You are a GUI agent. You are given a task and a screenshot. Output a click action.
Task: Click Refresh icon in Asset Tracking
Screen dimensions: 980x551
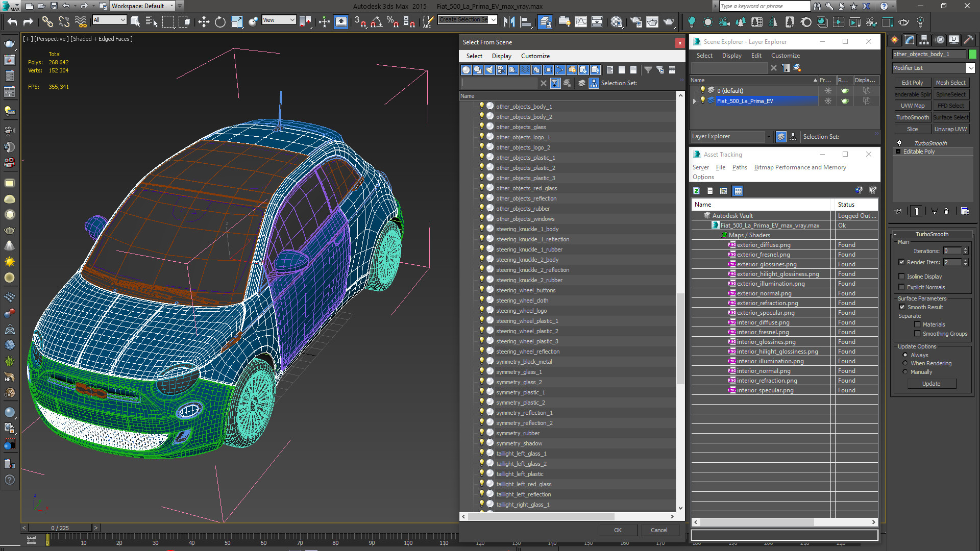tap(696, 191)
